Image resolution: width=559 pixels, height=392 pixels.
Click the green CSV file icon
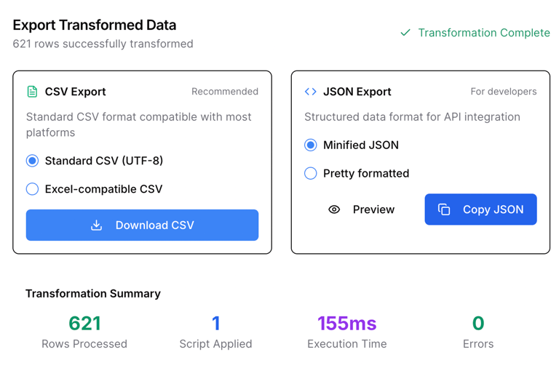point(32,92)
